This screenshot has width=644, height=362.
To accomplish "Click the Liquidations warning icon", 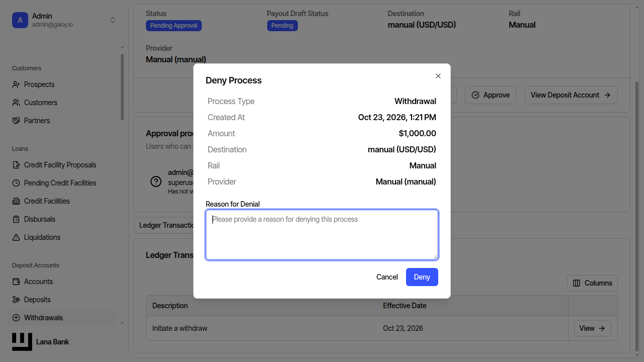I will pyautogui.click(x=16, y=237).
